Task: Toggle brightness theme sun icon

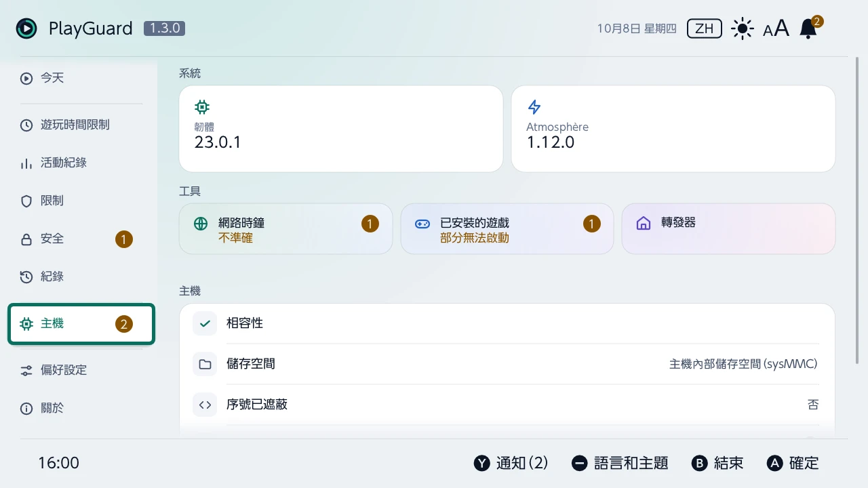Action: click(743, 28)
